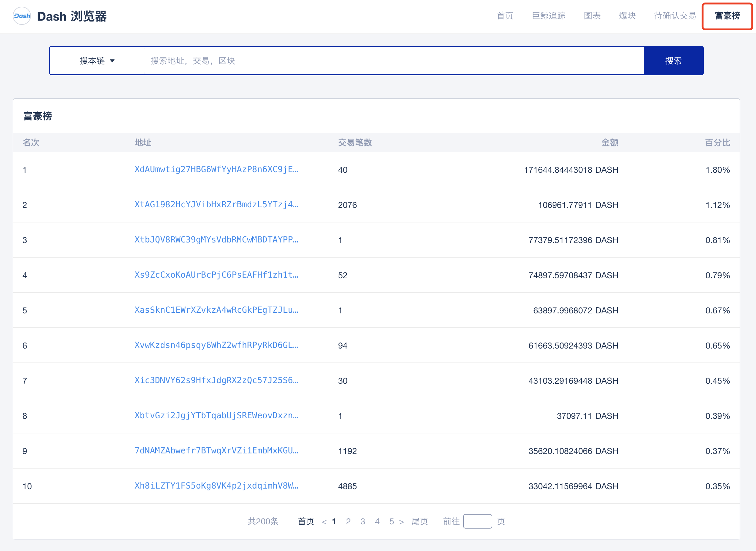This screenshot has height=551, width=756.
Task: Click the 名次 column header
Action: [31, 142]
